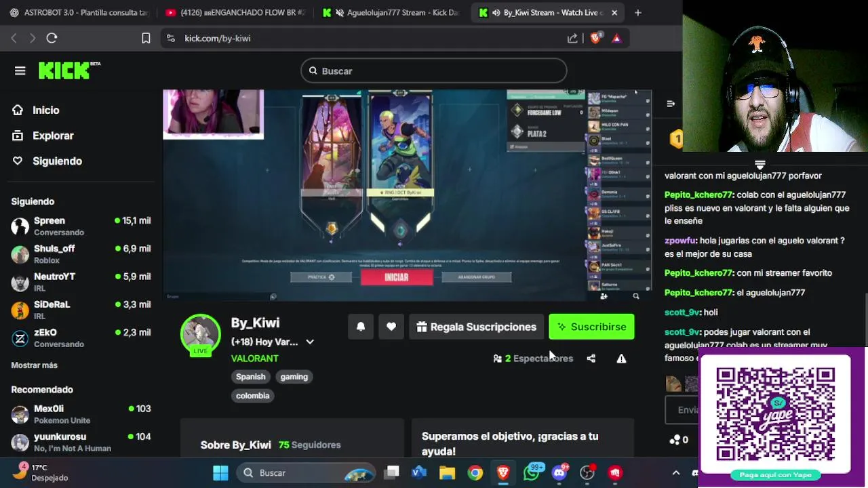Unmute the Aguelolujan777 tab audio icon

click(x=340, y=13)
